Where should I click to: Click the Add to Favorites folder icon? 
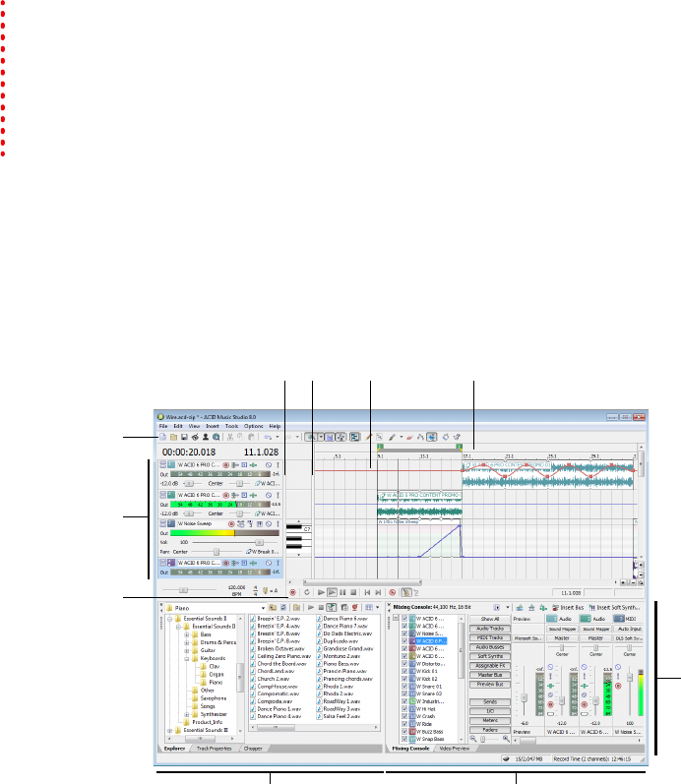(297, 608)
